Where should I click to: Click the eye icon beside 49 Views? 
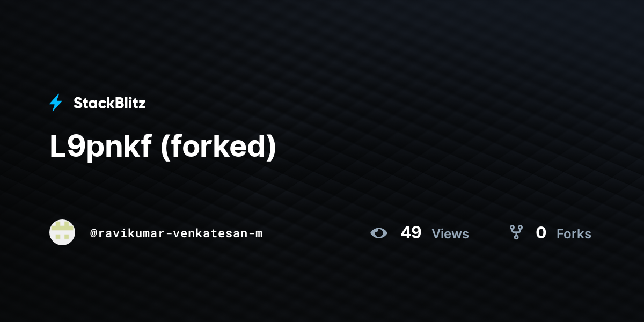pos(379,233)
